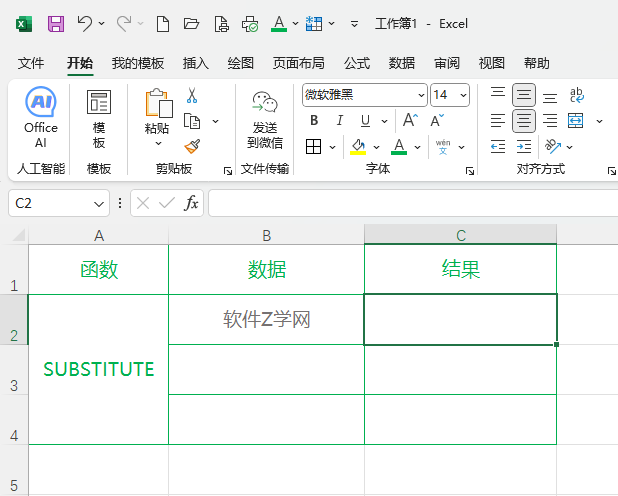
Task: Open the font size 14 dropdown
Action: tap(463, 95)
